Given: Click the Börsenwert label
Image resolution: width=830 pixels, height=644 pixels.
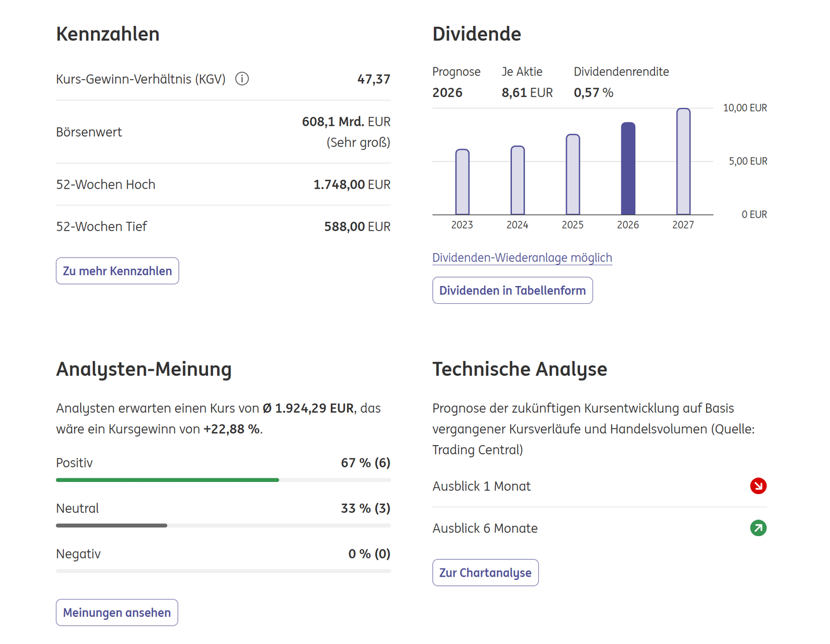Looking at the screenshot, I should [x=89, y=132].
